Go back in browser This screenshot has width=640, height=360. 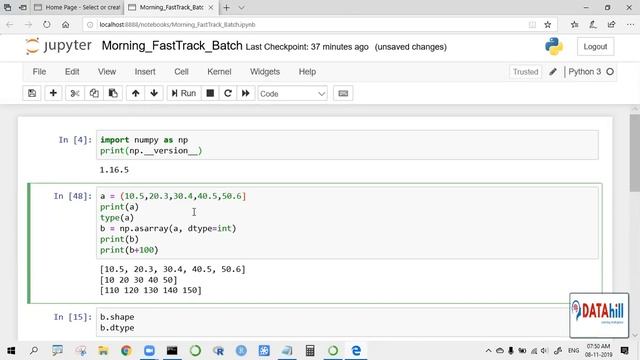point(10,24)
